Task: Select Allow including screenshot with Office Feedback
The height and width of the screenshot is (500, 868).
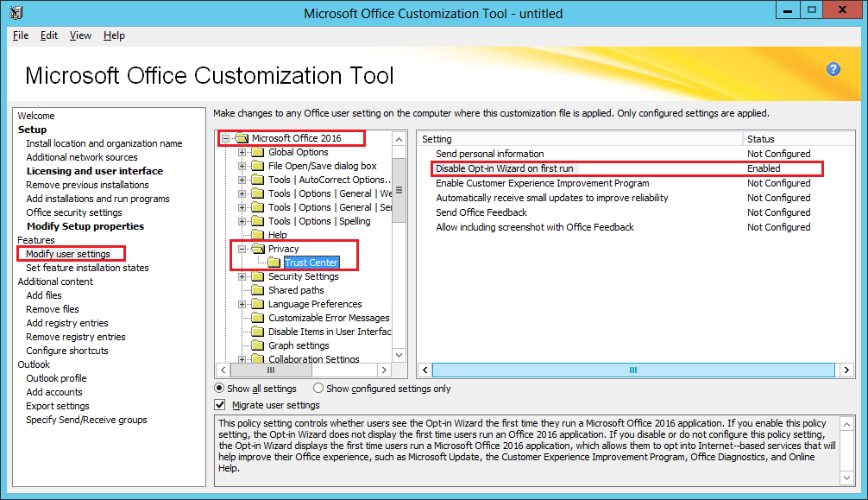Action: point(535,227)
